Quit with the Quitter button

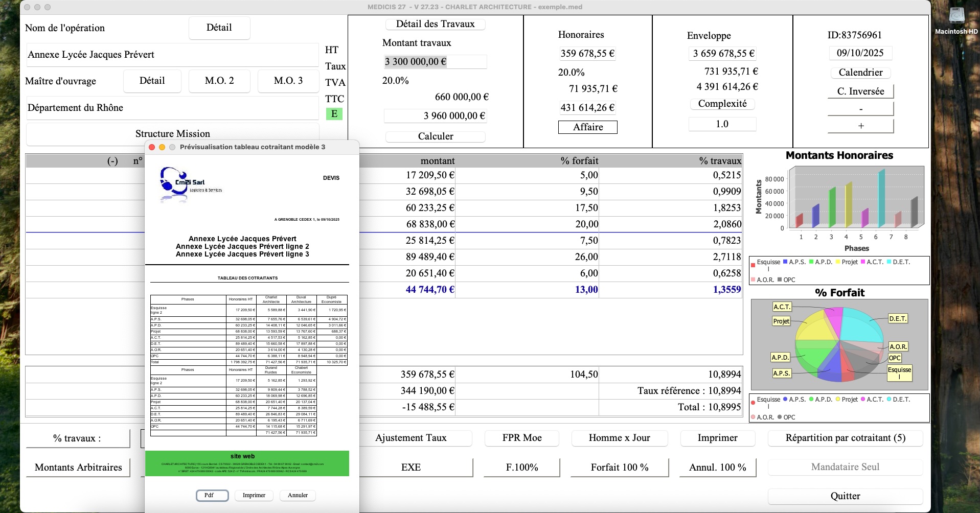click(x=846, y=496)
